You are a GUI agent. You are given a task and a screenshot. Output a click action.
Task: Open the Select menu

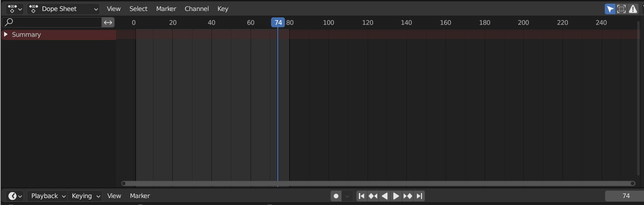tap(138, 9)
